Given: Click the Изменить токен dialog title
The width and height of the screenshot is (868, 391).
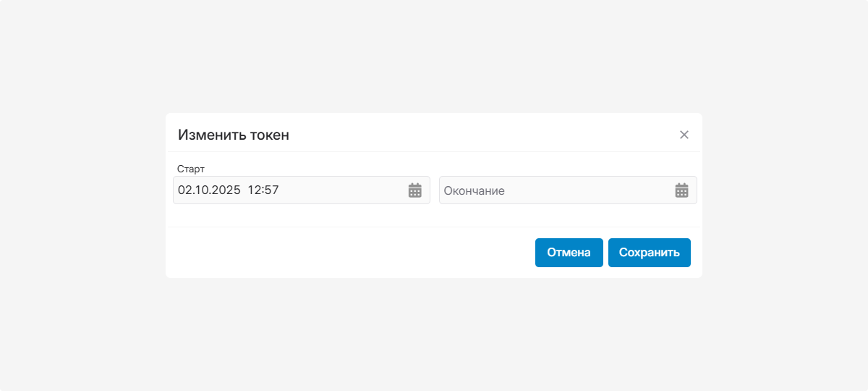Looking at the screenshot, I should (x=234, y=135).
